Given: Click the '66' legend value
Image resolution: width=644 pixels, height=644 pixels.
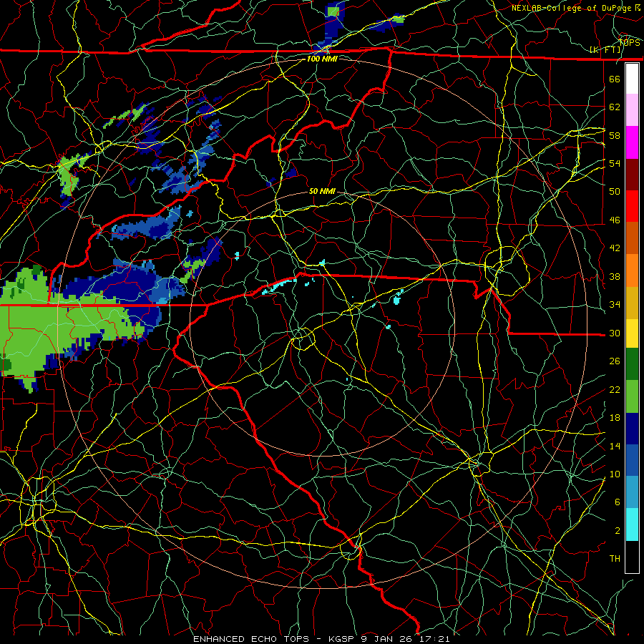Looking at the screenshot, I should (x=615, y=79).
